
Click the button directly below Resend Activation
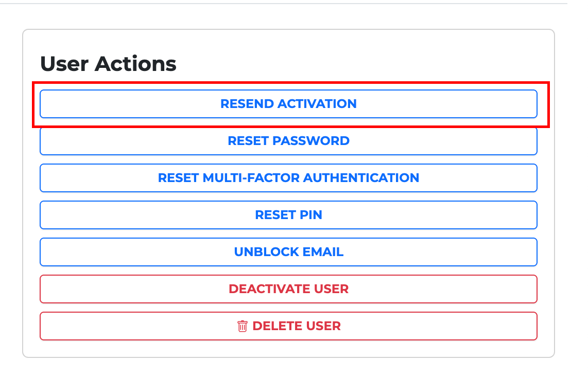(288, 141)
